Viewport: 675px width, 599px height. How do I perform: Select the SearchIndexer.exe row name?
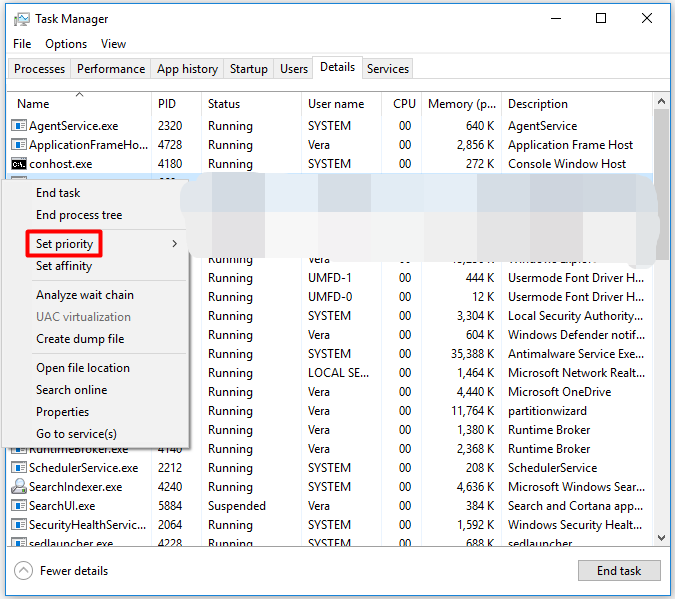[75, 487]
